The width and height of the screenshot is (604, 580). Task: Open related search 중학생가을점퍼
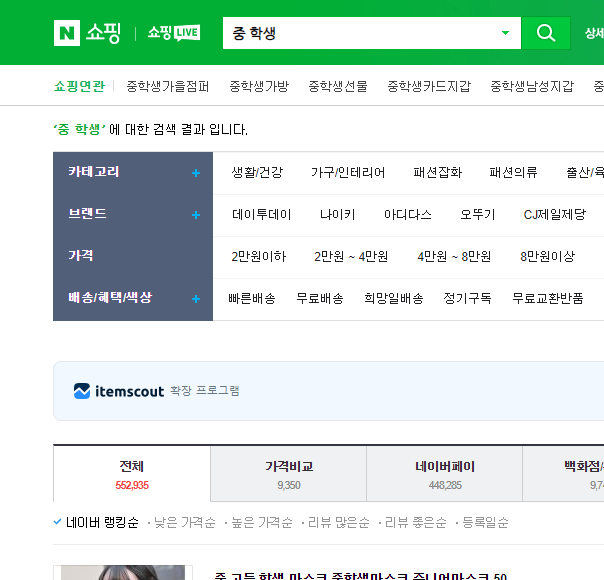tap(168, 86)
